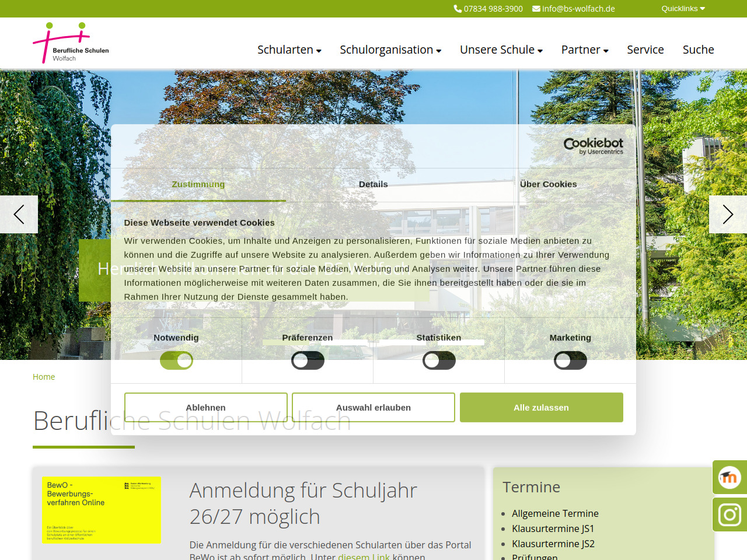This screenshot has width=747, height=560.
Task: Expand the Schulorganisation menu
Action: (x=390, y=50)
